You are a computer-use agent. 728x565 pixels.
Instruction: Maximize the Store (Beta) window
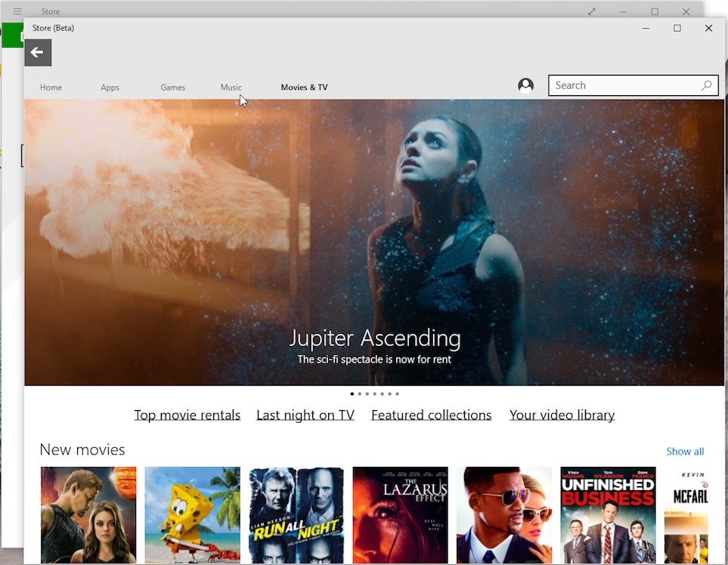677,28
